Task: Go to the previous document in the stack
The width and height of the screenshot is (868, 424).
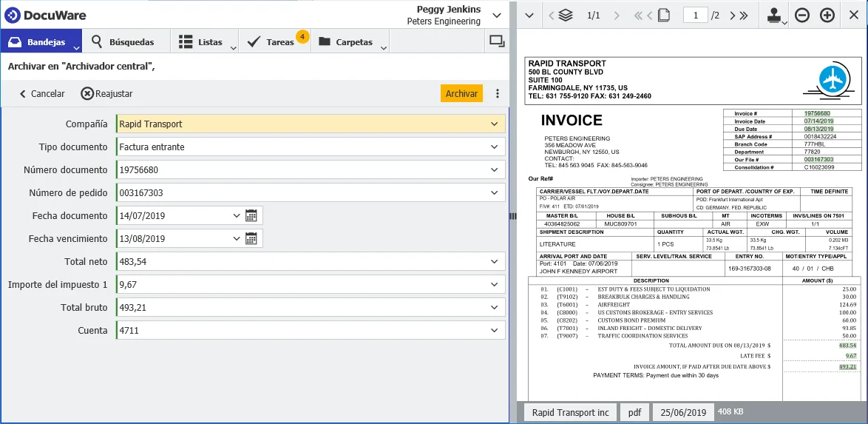Action: click(x=551, y=16)
